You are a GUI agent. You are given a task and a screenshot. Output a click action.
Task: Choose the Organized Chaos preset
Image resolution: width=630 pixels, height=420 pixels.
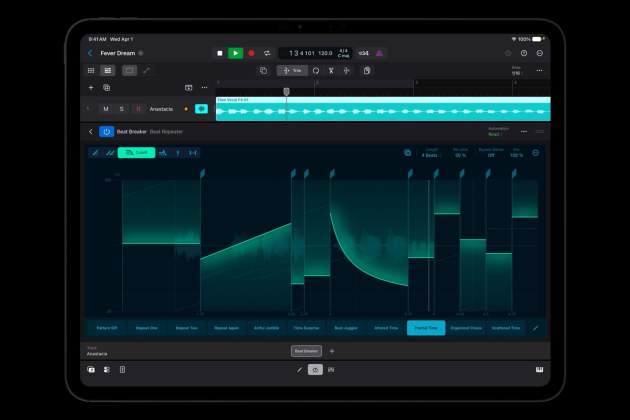click(466, 328)
